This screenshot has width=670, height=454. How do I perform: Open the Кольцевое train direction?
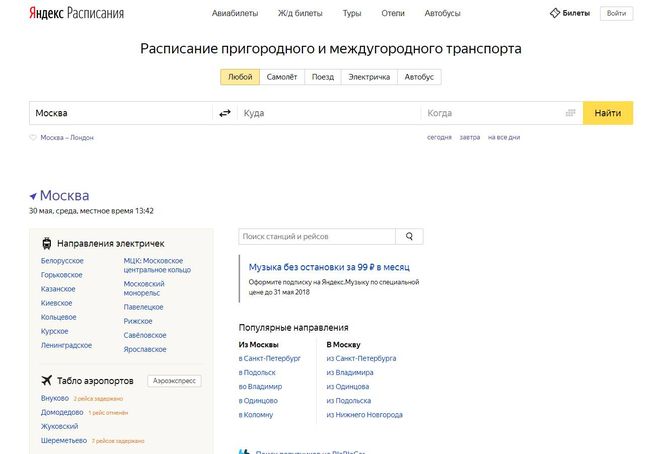click(59, 317)
